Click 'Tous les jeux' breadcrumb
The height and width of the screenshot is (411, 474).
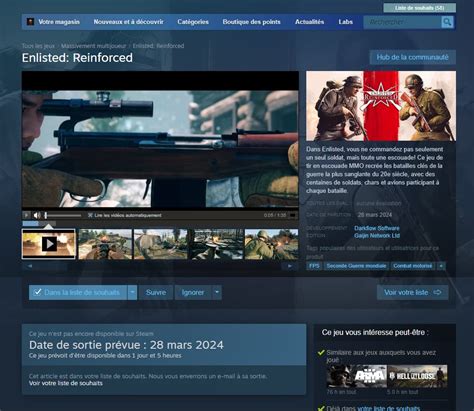point(38,46)
